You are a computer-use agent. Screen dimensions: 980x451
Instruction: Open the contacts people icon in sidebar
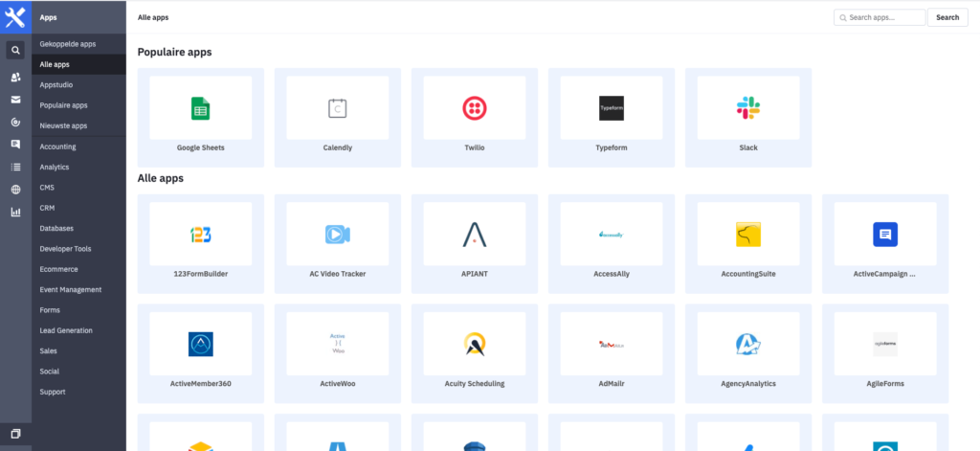coord(15,77)
